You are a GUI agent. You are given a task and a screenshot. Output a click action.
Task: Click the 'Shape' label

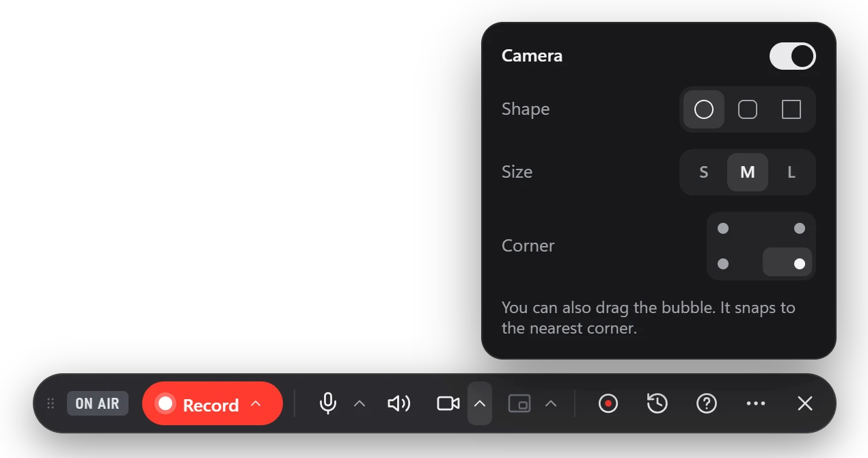(526, 109)
